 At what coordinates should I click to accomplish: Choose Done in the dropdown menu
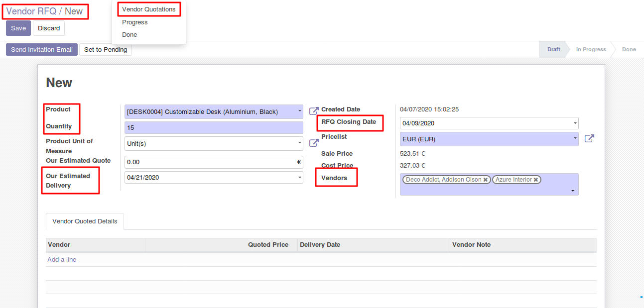[129, 35]
